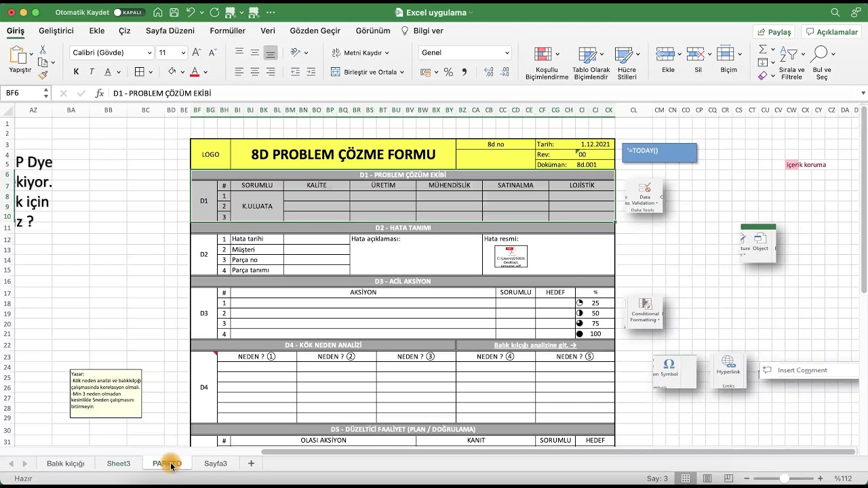Click the Hücre Stilleri icon
This screenshot has height=488, width=868.
623,55
